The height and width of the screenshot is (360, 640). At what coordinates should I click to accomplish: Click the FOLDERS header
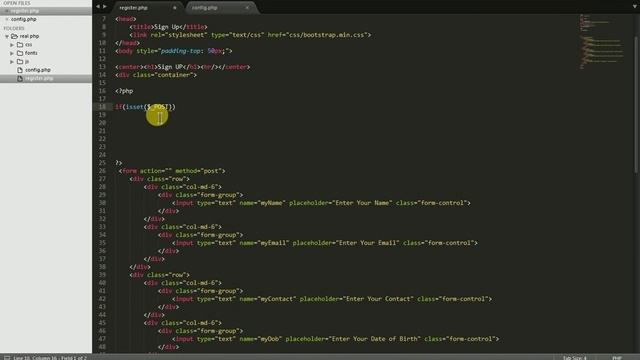click(x=14, y=28)
